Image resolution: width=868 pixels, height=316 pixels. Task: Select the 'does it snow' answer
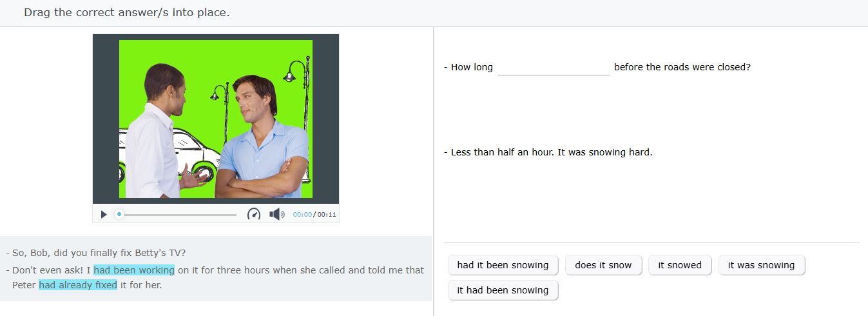click(603, 265)
